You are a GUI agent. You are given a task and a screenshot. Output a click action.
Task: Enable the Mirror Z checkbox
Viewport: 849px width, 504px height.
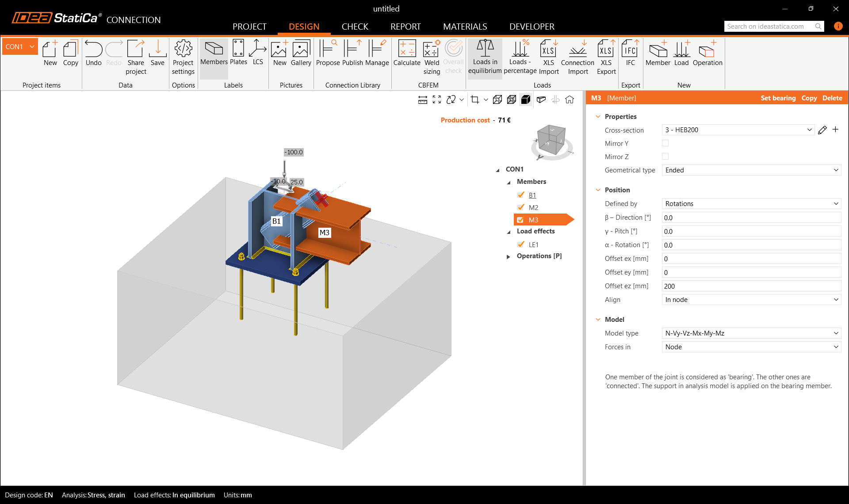(665, 157)
